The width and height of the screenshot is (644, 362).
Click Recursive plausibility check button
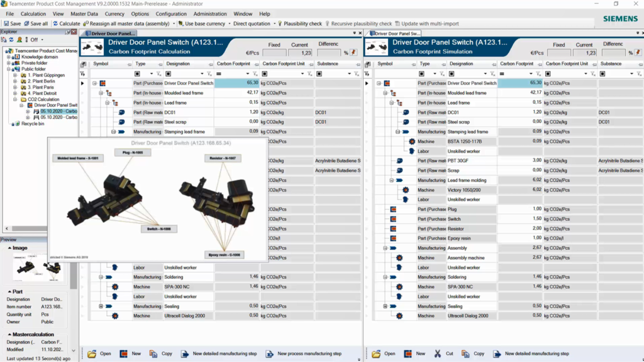tap(358, 23)
